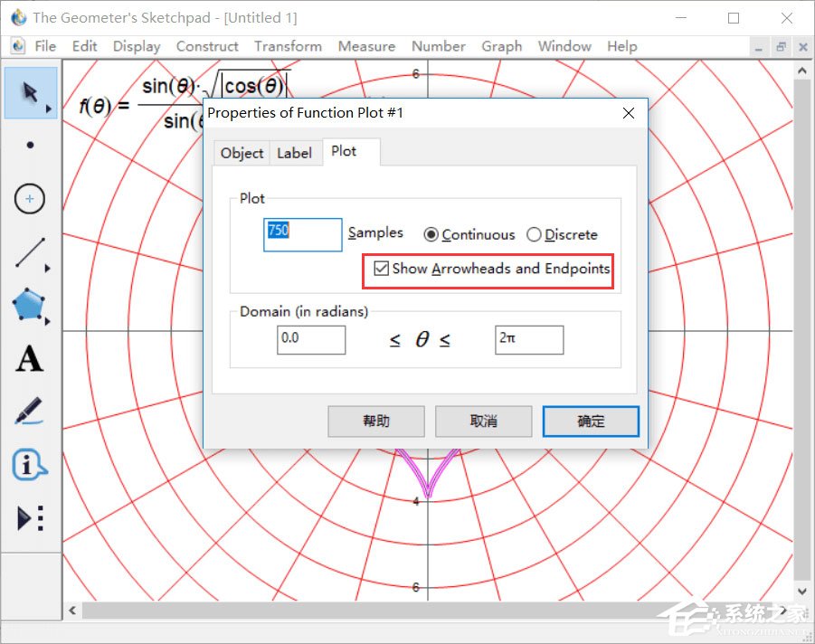815x644 pixels.
Task: Select the Information tool
Action: [x=30, y=465]
